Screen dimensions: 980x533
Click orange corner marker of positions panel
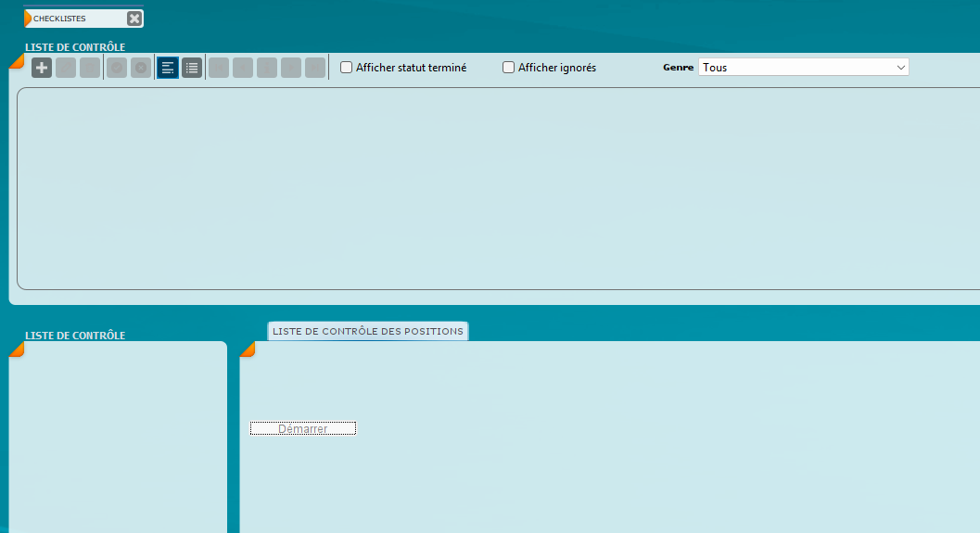click(x=248, y=349)
